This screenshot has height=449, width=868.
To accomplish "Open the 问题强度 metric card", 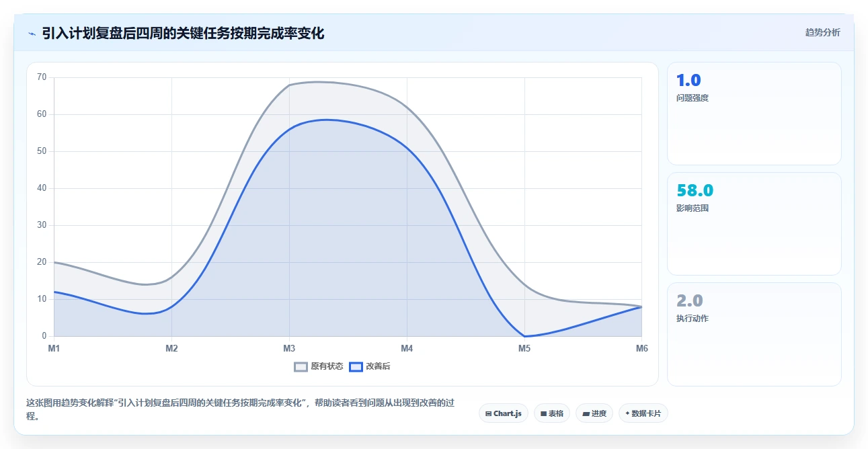I will (x=754, y=114).
